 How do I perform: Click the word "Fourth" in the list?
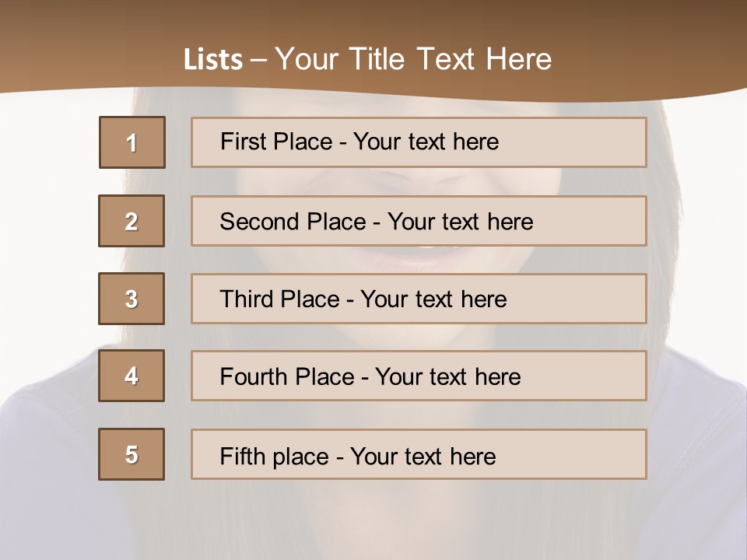point(254,377)
